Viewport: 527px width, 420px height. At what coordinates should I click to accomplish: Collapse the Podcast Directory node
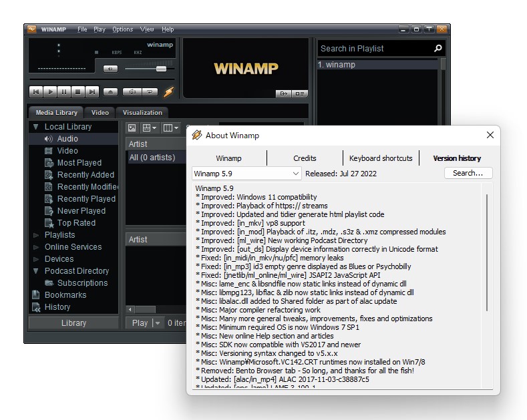35,271
